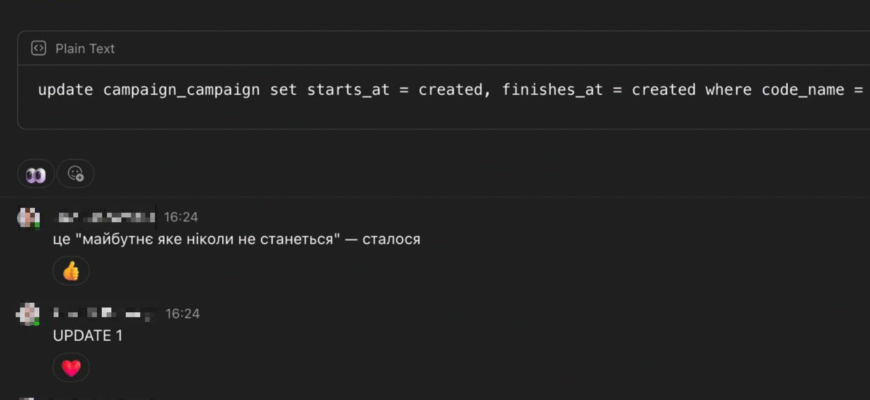
Task: Click the UPDATE 1 message text
Action: (88, 336)
